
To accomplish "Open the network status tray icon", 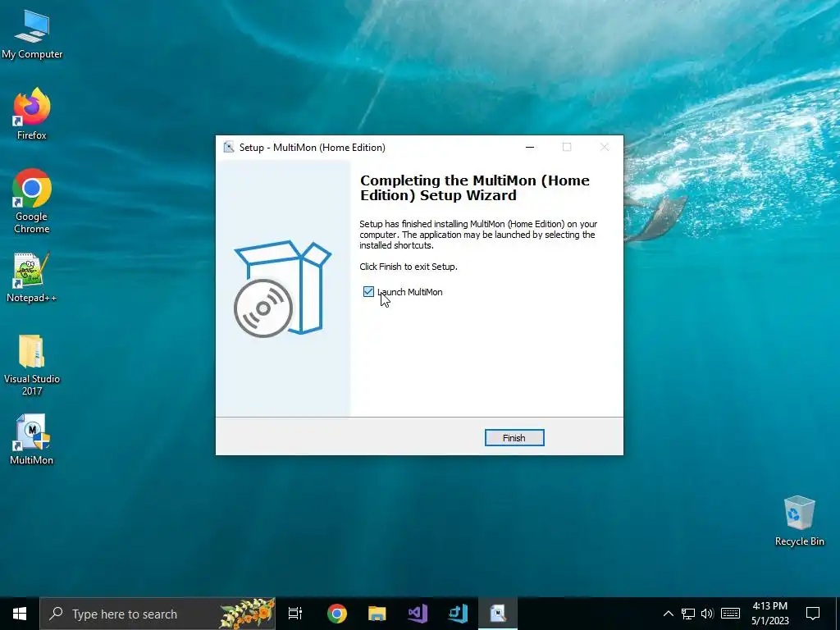I will click(688, 614).
